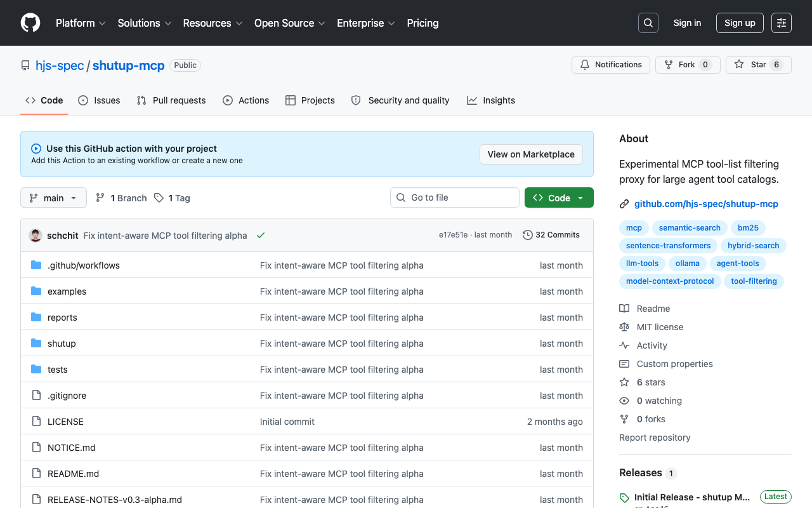Click the folder icon for .github/workflows
This screenshot has height=508, width=812.
36,265
